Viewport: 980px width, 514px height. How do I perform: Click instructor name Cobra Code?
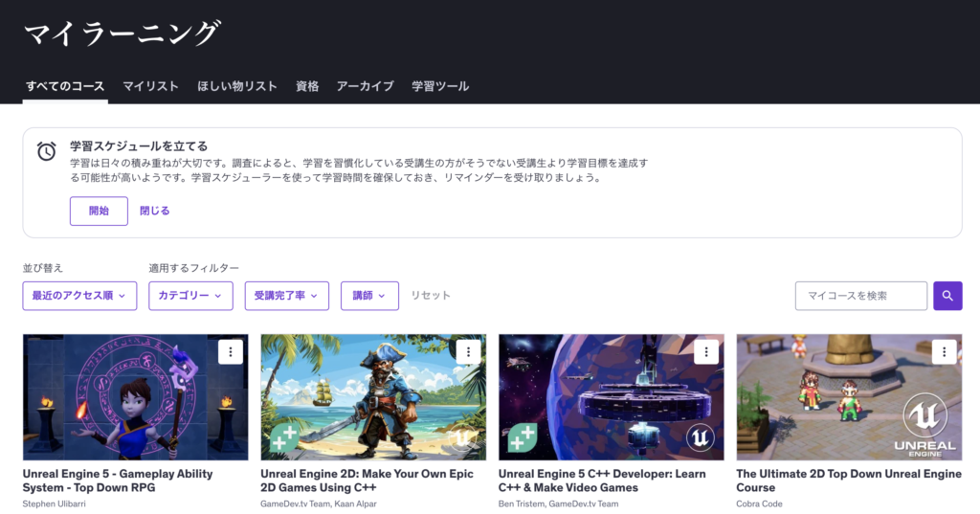click(759, 503)
